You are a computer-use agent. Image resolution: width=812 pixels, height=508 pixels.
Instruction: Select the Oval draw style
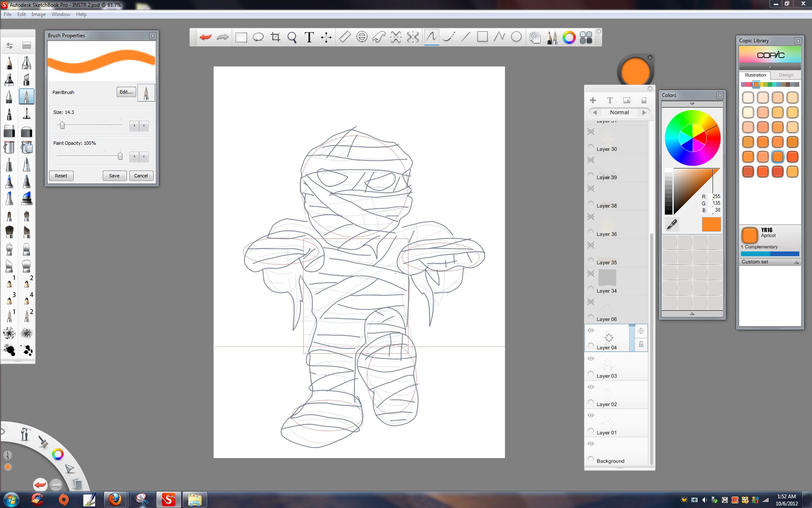pos(516,37)
